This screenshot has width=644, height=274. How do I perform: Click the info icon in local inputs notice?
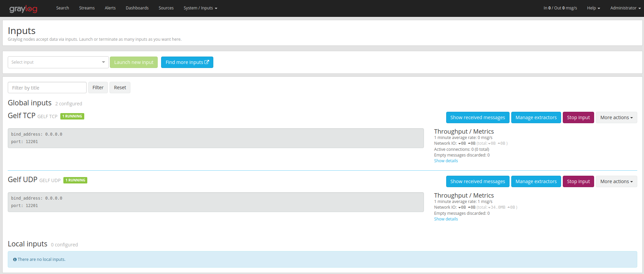(15, 260)
